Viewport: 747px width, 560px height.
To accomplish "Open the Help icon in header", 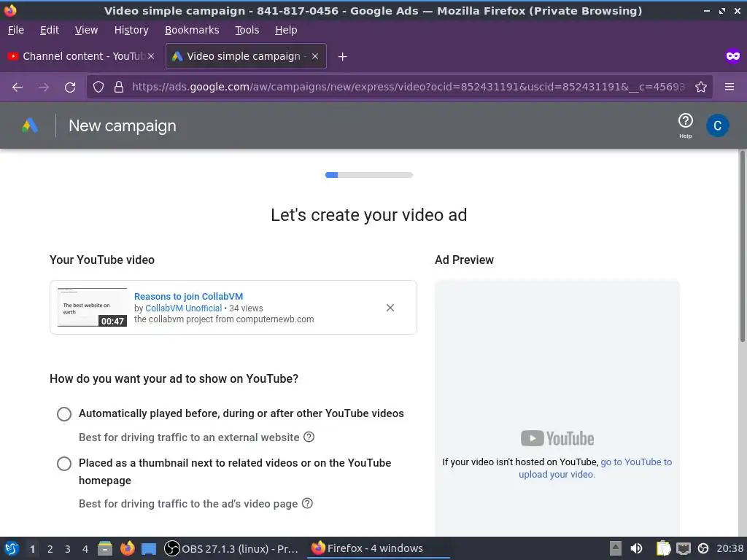I will click(685, 125).
